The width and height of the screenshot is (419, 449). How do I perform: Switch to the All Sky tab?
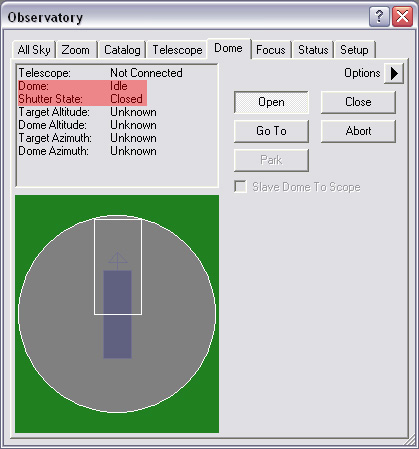34,50
